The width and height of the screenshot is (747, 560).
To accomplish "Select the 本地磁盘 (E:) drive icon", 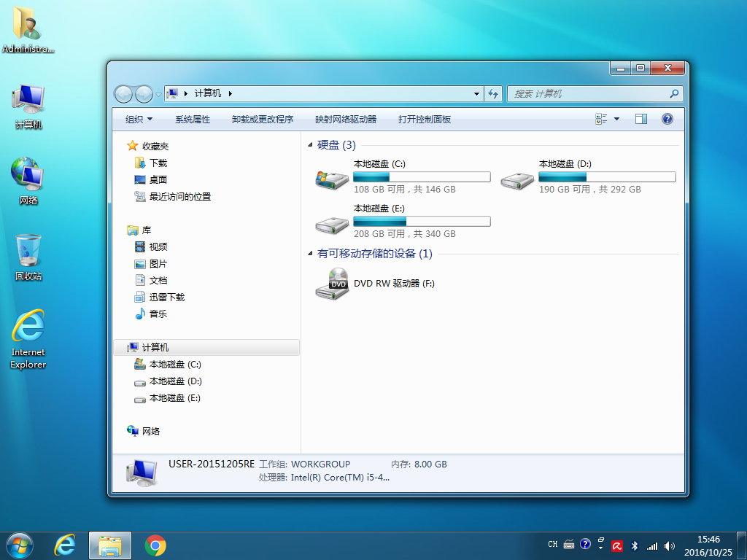I will (x=332, y=225).
